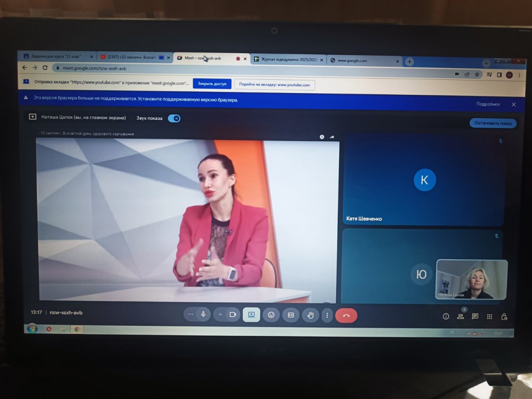
Task: Open the chat with everyone panel
Action: [x=475, y=316]
